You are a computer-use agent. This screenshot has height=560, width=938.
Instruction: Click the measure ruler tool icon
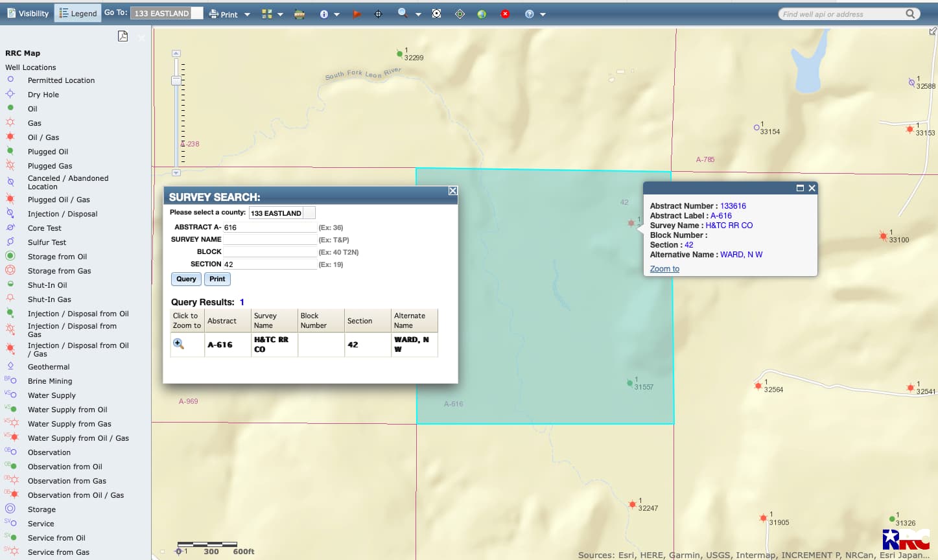coord(299,14)
